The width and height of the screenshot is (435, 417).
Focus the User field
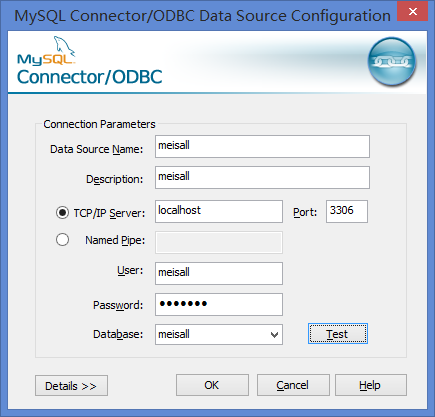(x=219, y=273)
